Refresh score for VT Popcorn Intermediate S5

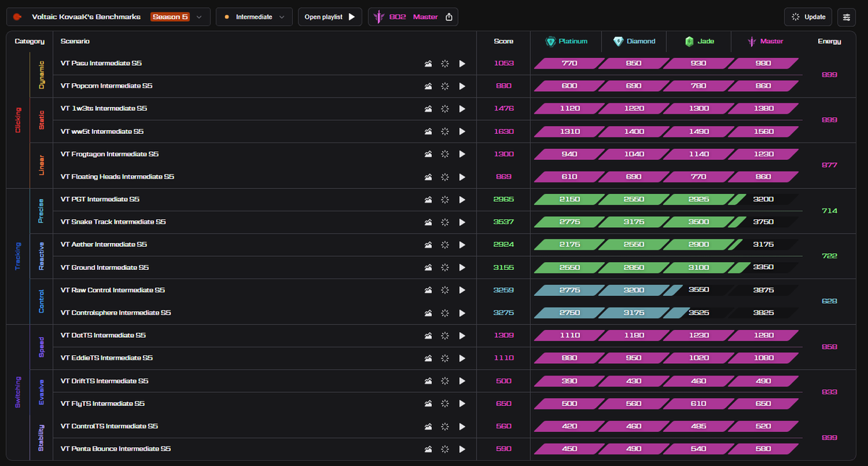pos(445,86)
